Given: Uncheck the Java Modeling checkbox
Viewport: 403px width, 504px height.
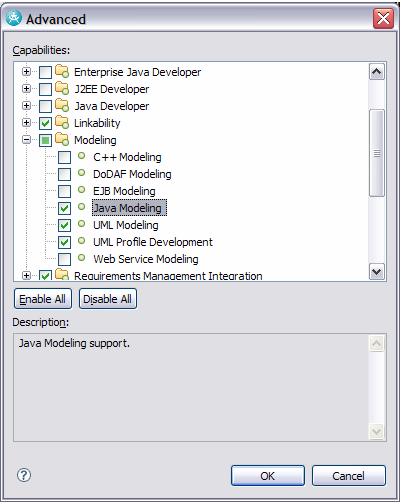Looking at the screenshot, I should tap(64, 208).
